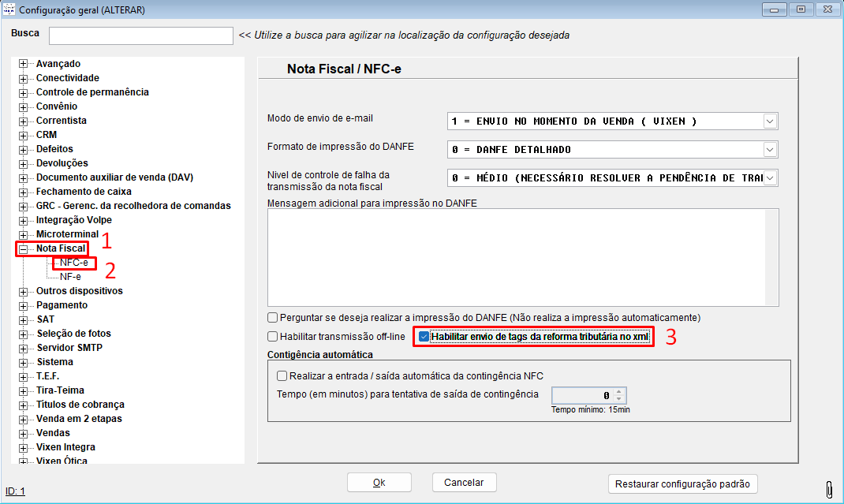Open the Nivel de controle de falha dropdown
Viewport: 844px width, 504px height.
(771, 177)
